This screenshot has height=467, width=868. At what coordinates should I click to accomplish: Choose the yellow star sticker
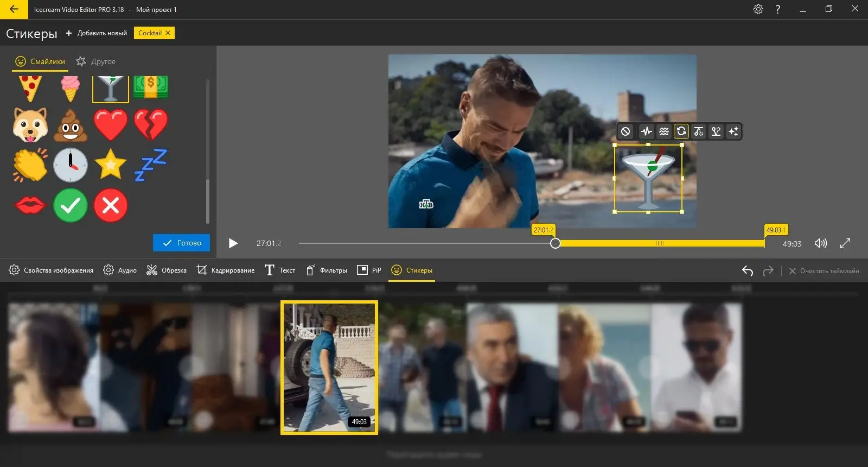[x=111, y=164]
